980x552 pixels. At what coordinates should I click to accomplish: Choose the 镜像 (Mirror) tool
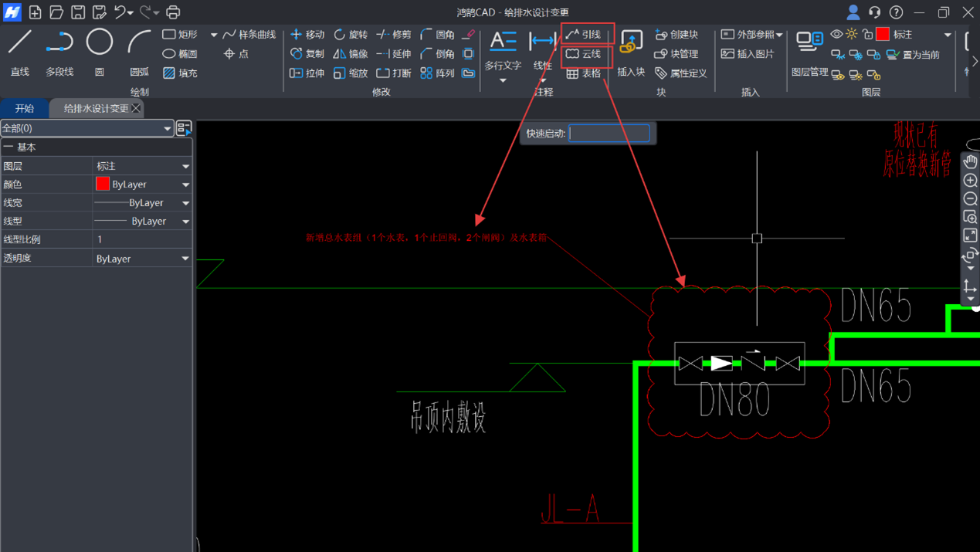pos(351,54)
